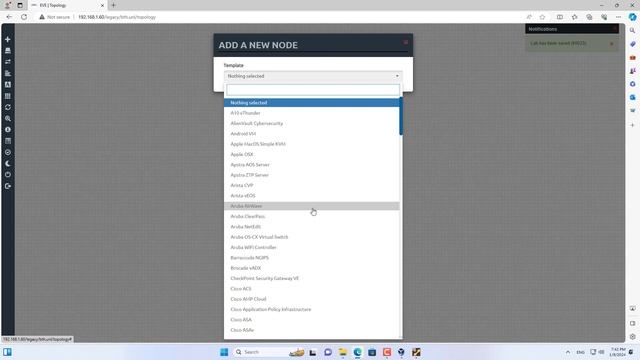Select Cisco ACS entry

(311, 289)
